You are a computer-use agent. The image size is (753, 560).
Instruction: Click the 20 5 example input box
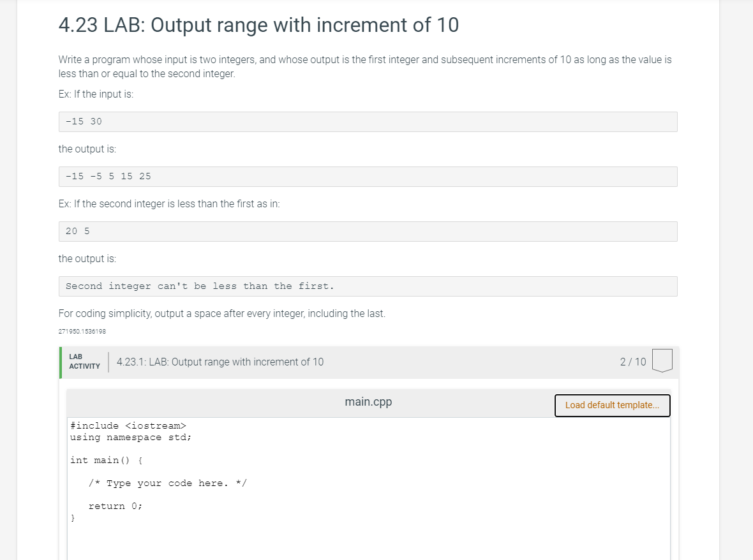coord(368,231)
